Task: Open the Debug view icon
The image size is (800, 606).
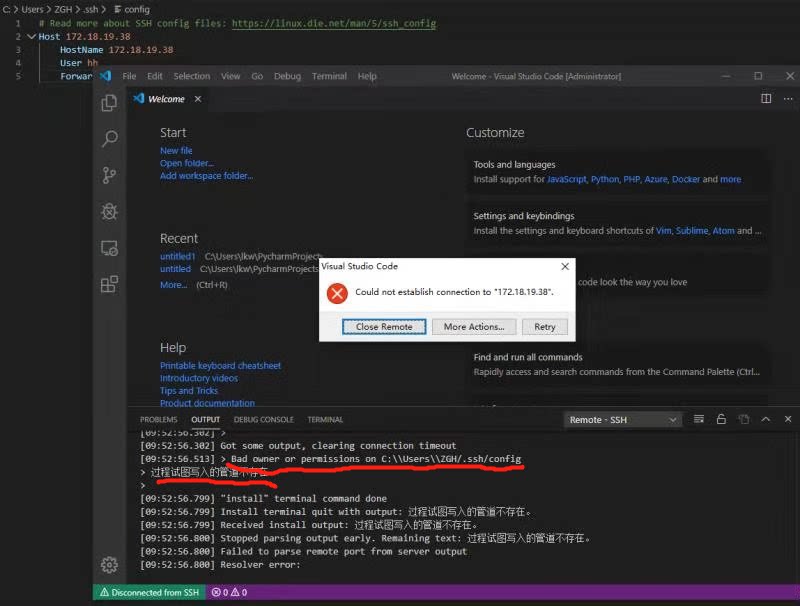Action: (109, 211)
